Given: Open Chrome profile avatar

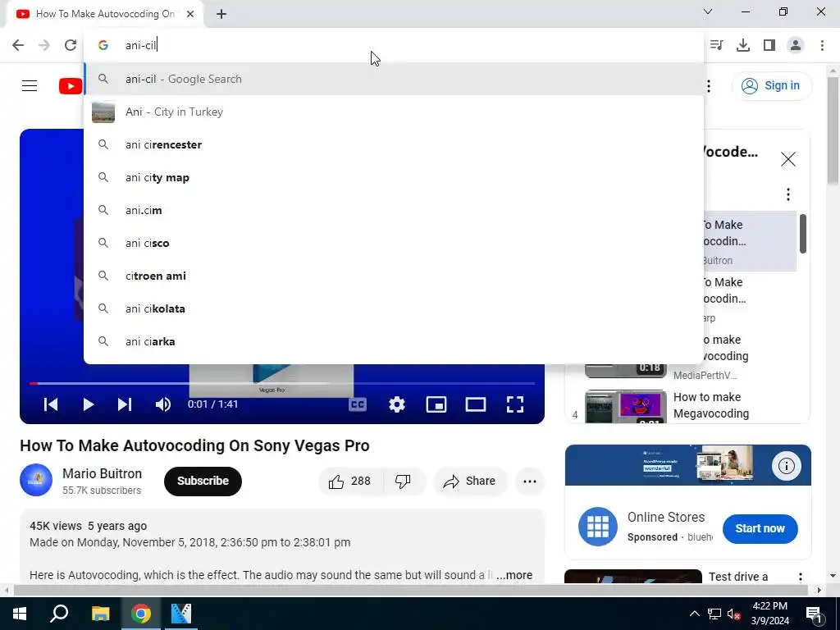Looking at the screenshot, I should [796, 45].
